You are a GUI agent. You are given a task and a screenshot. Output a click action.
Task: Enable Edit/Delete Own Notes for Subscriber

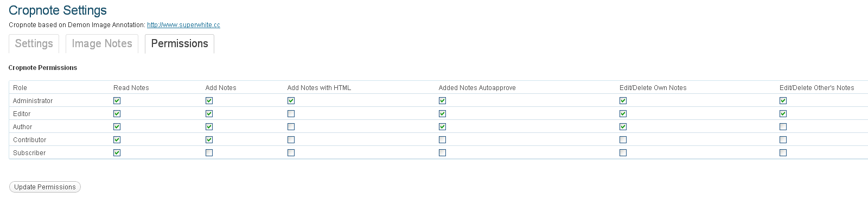(x=623, y=152)
